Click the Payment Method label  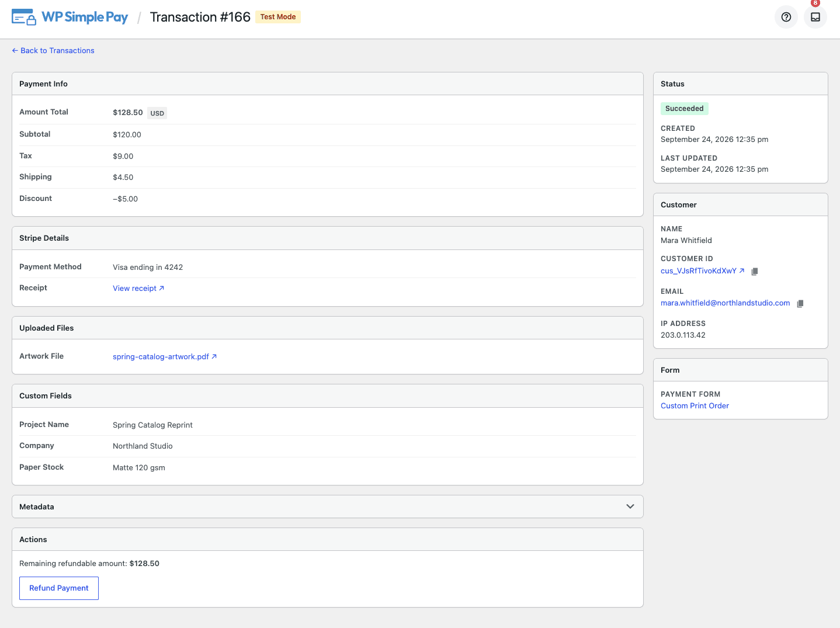pyautogui.click(x=50, y=267)
